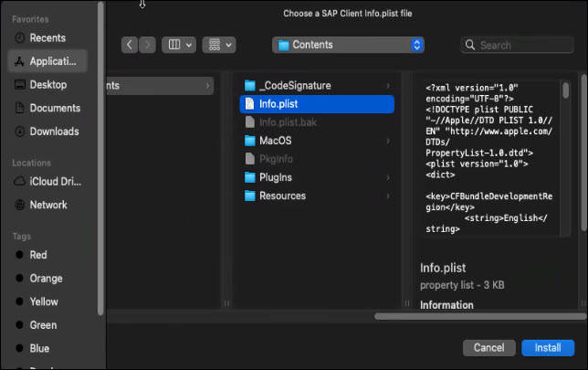
Task: Select the PlugIns folder
Action: click(317, 177)
